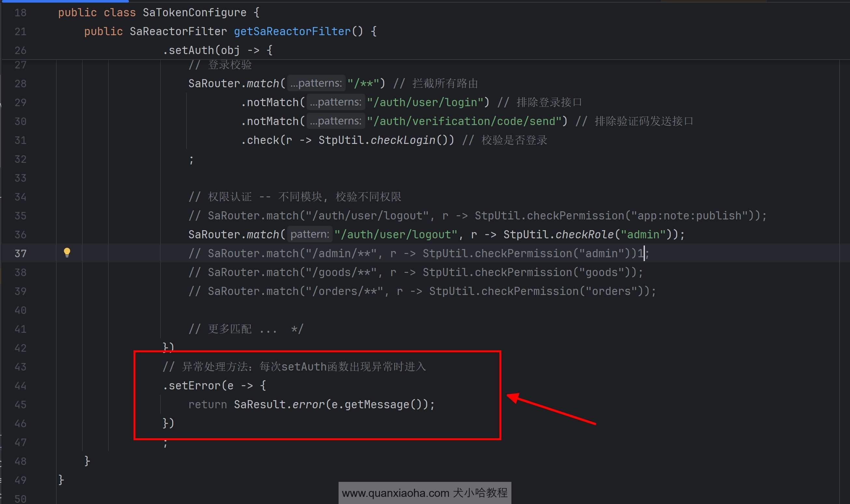Click line number 36 in gutter
The image size is (850, 504).
tap(21, 235)
